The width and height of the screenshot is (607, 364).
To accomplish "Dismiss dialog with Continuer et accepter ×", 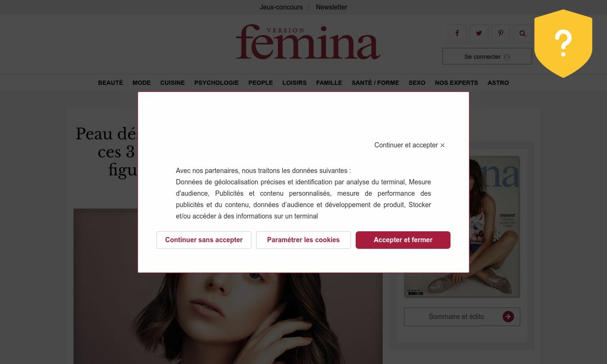I will point(410,145).
